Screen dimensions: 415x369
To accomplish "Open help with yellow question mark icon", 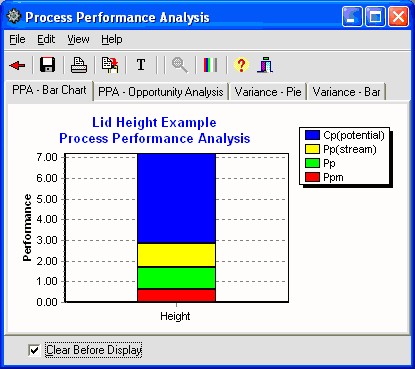I will click(x=241, y=65).
